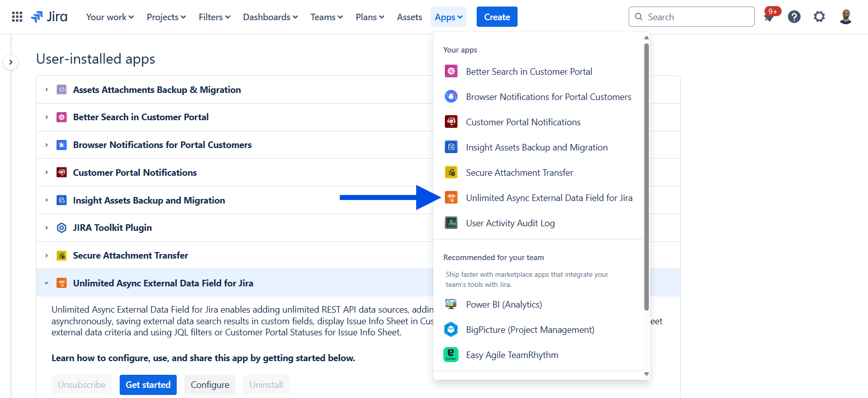Open the user profile avatar
The image size is (868, 398).
pyautogui.click(x=846, y=17)
